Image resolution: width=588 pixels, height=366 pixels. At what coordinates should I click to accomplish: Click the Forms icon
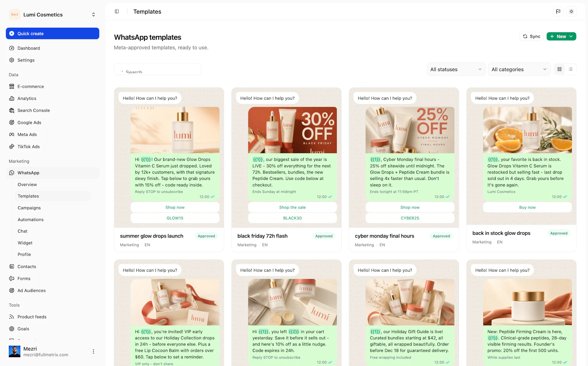coord(12,279)
